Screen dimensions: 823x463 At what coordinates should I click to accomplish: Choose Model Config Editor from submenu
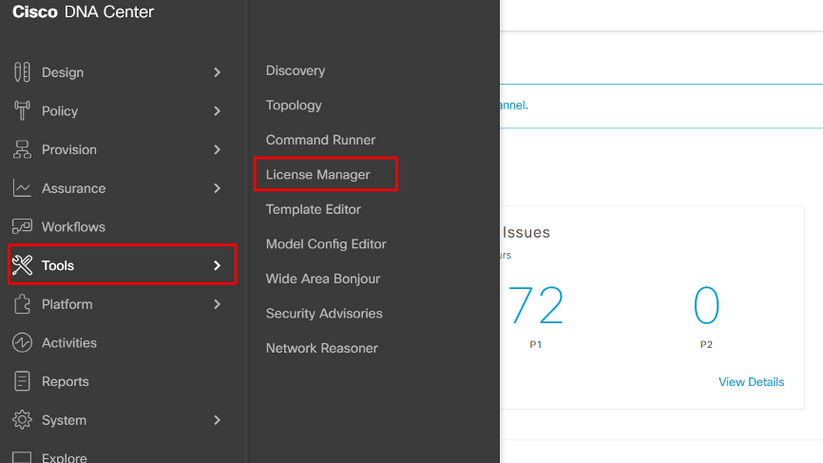(325, 244)
